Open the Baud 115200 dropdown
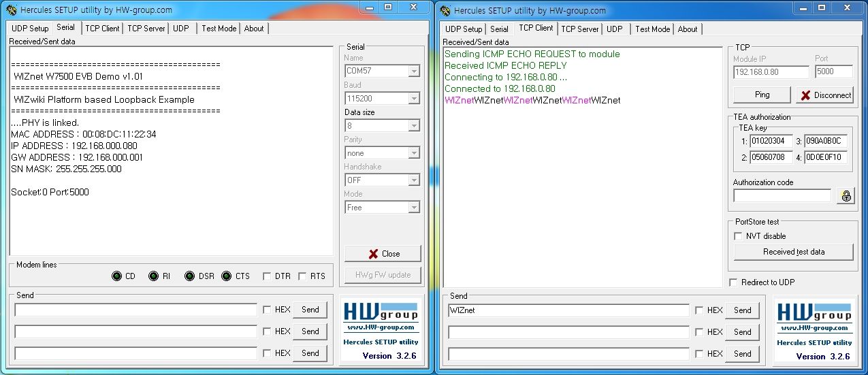Image resolution: width=868 pixels, height=375 pixels. click(x=413, y=98)
